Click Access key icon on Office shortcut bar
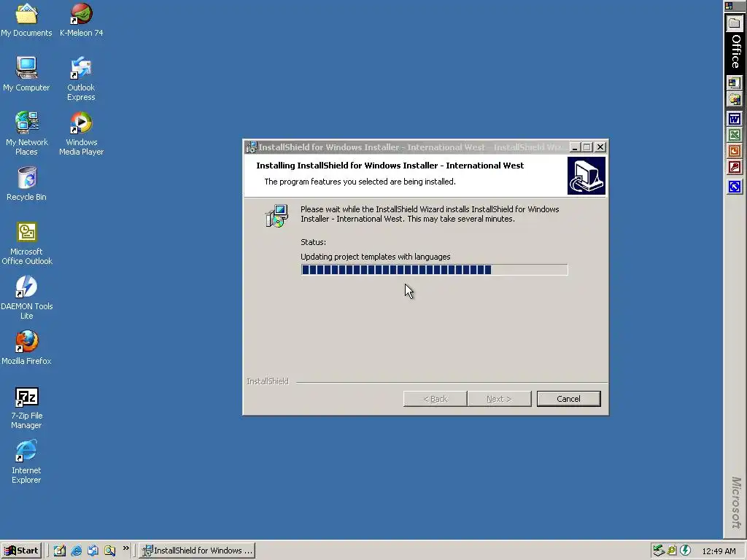 click(x=734, y=168)
